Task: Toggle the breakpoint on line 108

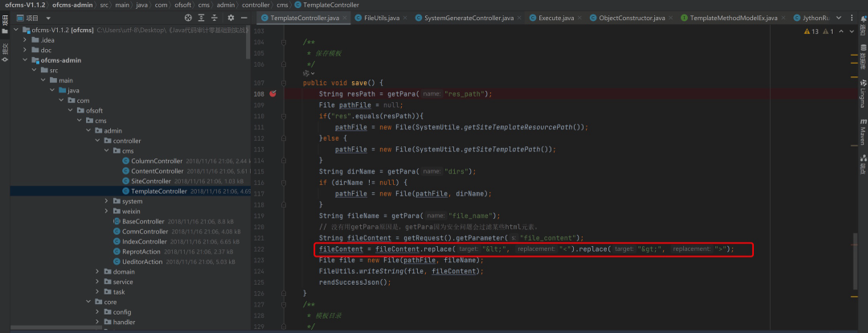Action: pyautogui.click(x=272, y=93)
